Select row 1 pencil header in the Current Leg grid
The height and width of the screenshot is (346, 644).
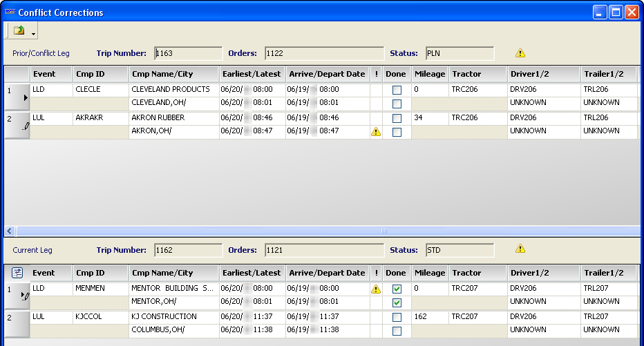click(17, 296)
